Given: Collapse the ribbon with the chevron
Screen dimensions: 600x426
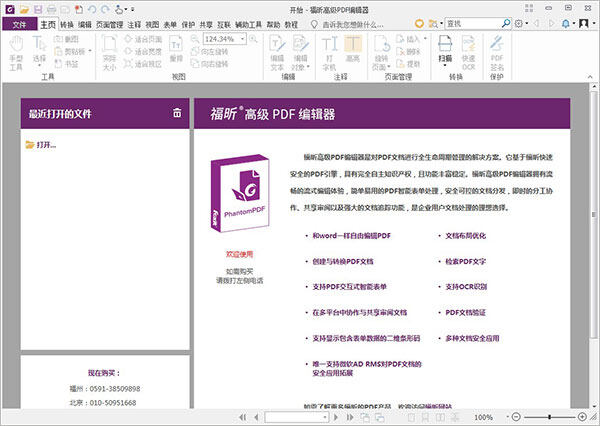Looking at the screenshot, I should click(590, 77).
